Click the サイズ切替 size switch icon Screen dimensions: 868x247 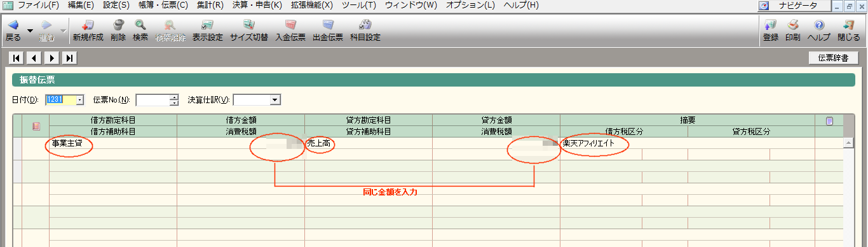click(249, 31)
